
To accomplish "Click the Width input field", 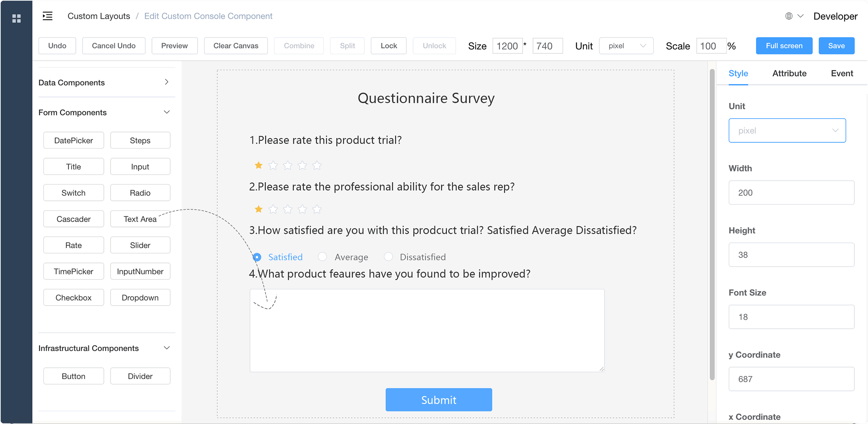I will (x=791, y=193).
